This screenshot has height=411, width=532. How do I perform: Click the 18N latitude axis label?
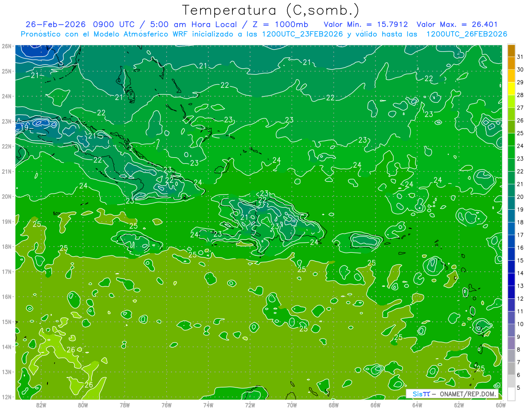click(x=7, y=247)
